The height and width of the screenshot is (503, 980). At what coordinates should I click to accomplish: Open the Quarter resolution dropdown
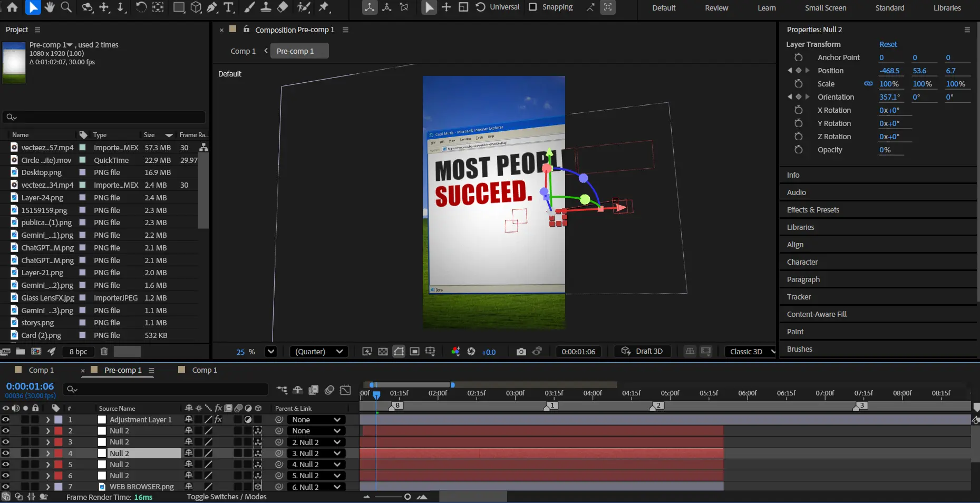click(319, 352)
